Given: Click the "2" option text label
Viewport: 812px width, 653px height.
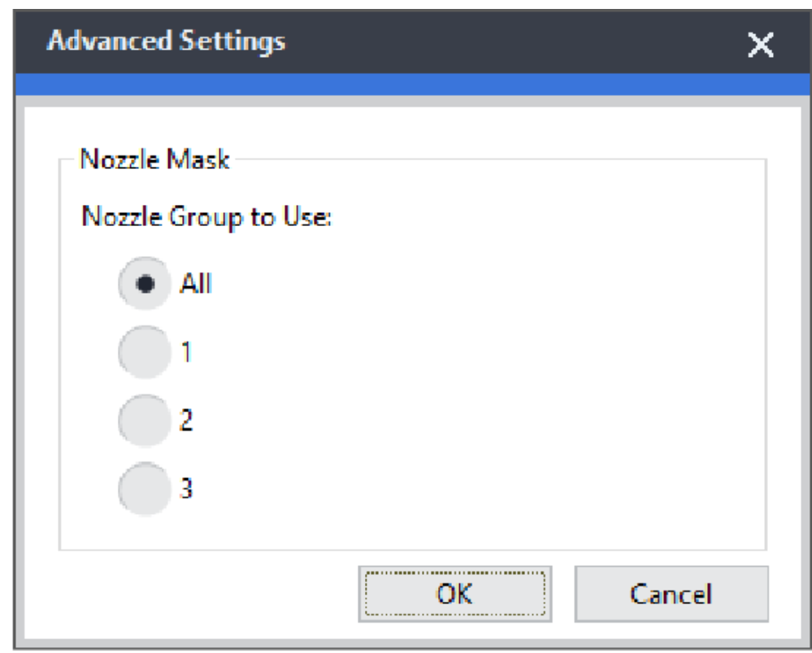Looking at the screenshot, I should (x=185, y=421).
